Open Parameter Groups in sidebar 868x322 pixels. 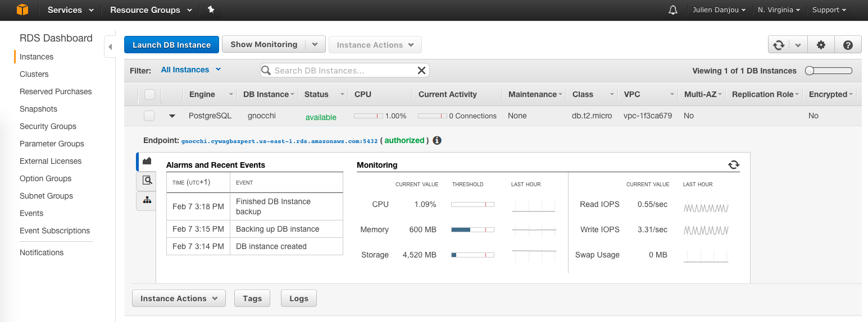click(x=52, y=144)
